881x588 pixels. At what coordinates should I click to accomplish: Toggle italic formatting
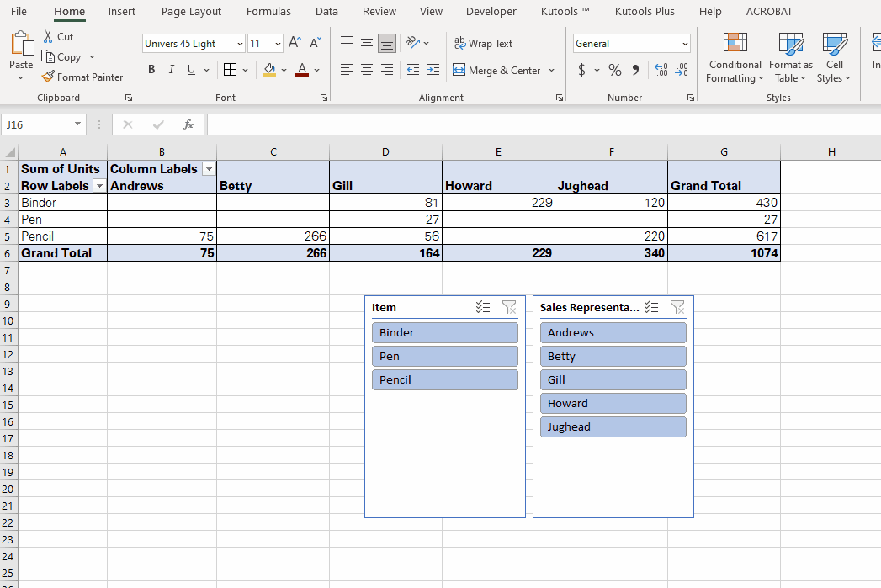170,70
